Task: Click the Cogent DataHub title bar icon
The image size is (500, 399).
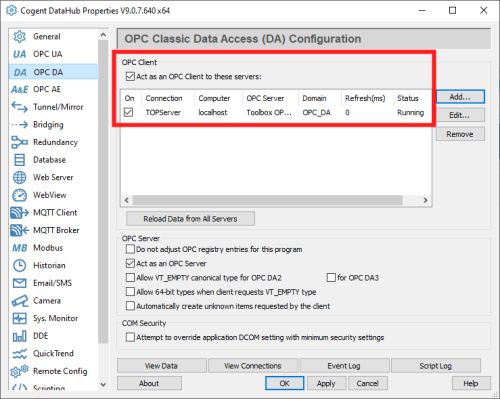Action: pyautogui.click(x=11, y=11)
